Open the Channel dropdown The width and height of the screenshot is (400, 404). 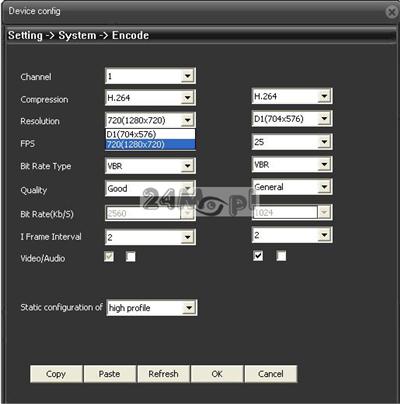tap(150, 76)
